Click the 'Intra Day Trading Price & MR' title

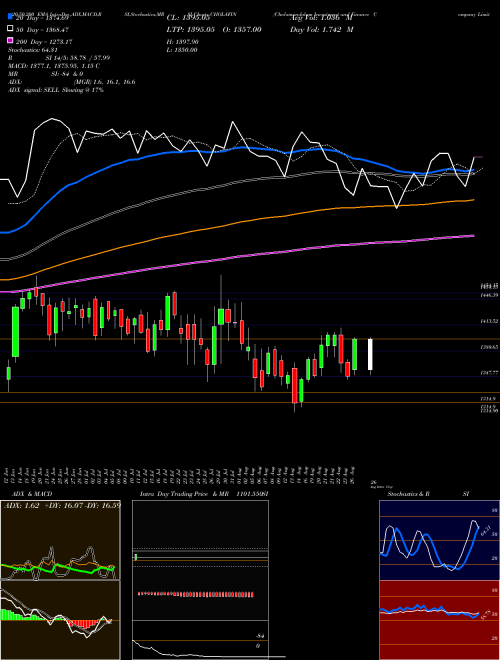(186, 494)
